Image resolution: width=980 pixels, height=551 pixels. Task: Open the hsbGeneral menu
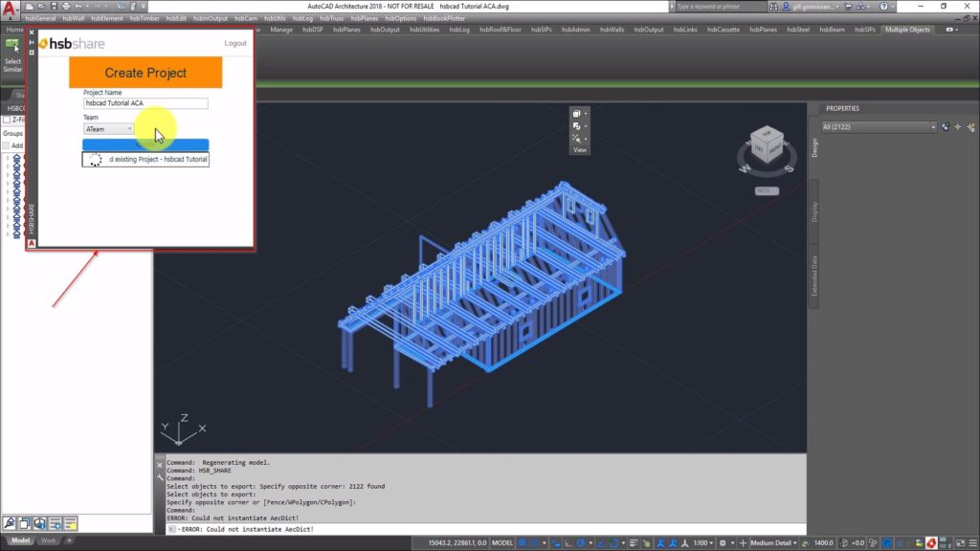pos(40,18)
